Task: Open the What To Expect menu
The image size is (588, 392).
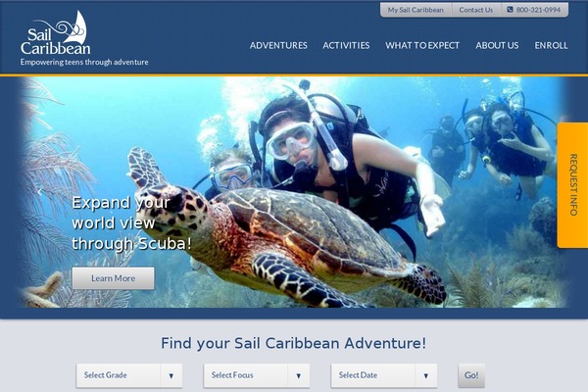Action: [422, 45]
